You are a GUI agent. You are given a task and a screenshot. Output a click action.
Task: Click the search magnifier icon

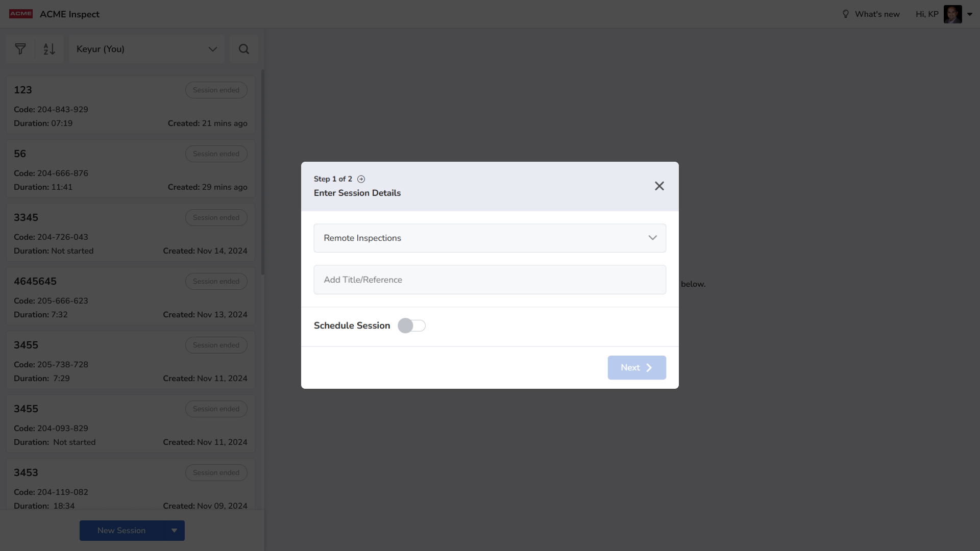coord(244,49)
